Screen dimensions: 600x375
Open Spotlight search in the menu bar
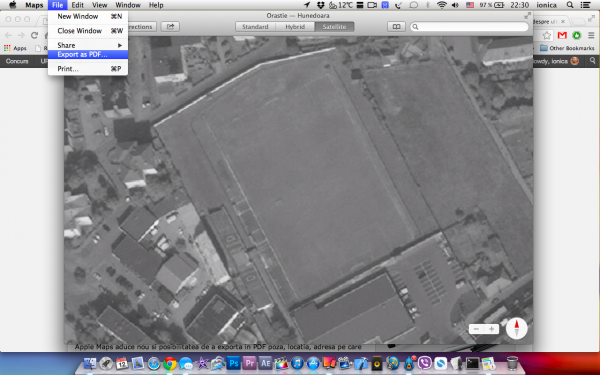click(x=570, y=5)
